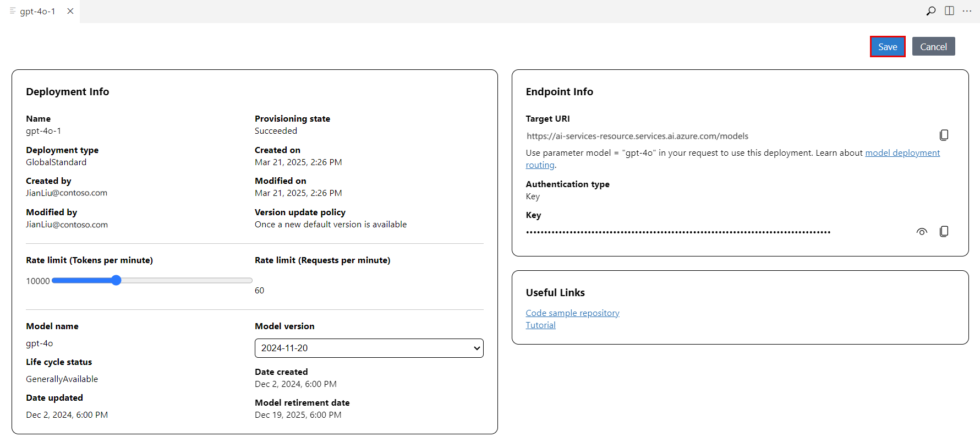Open the model deployment routing link
Viewport: 980px width, 442px height.
click(x=902, y=153)
